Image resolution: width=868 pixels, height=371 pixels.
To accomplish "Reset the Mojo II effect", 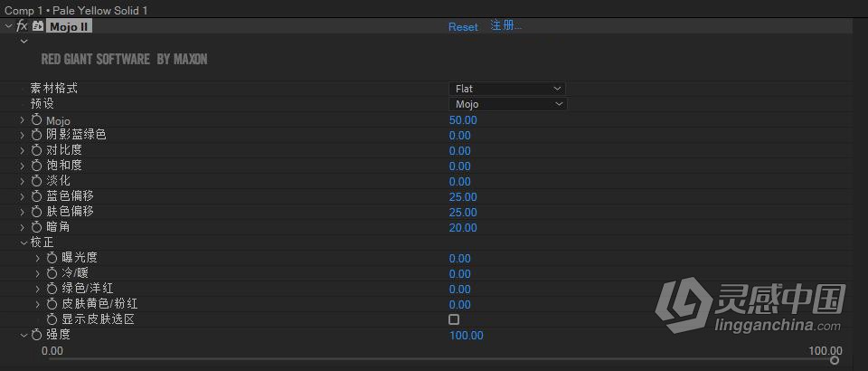I will pos(463,26).
